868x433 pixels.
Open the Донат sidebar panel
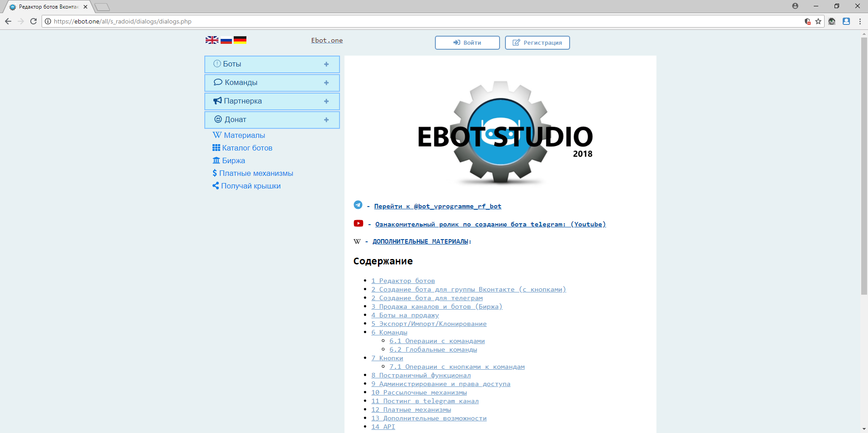click(x=272, y=120)
